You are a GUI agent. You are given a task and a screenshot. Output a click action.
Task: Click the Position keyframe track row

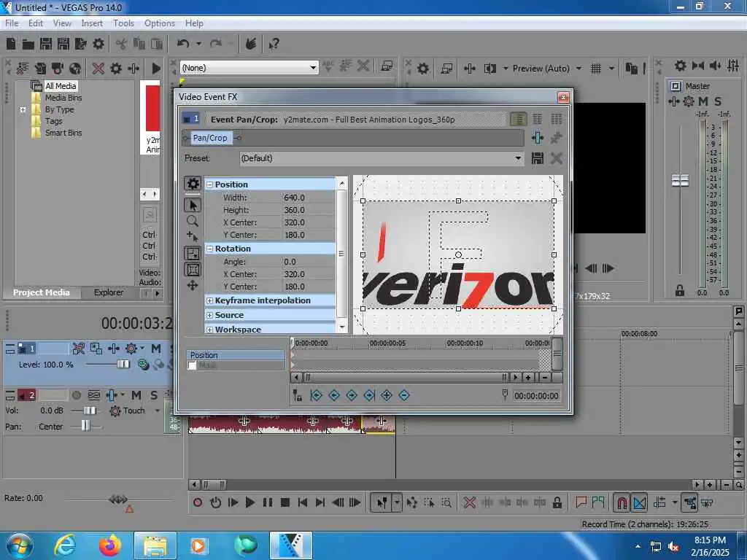[x=236, y=355]
